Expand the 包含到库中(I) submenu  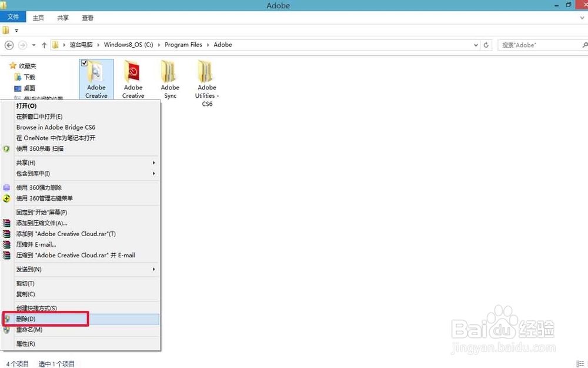153,174
